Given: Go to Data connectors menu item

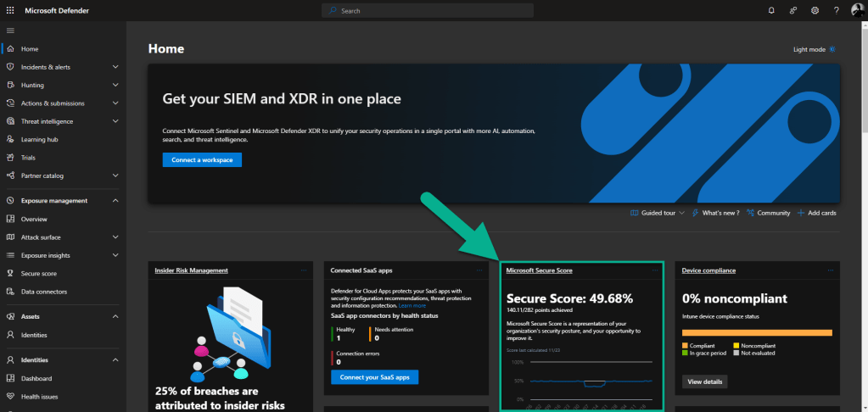Looking at the screenshot, I should (43, 292).
